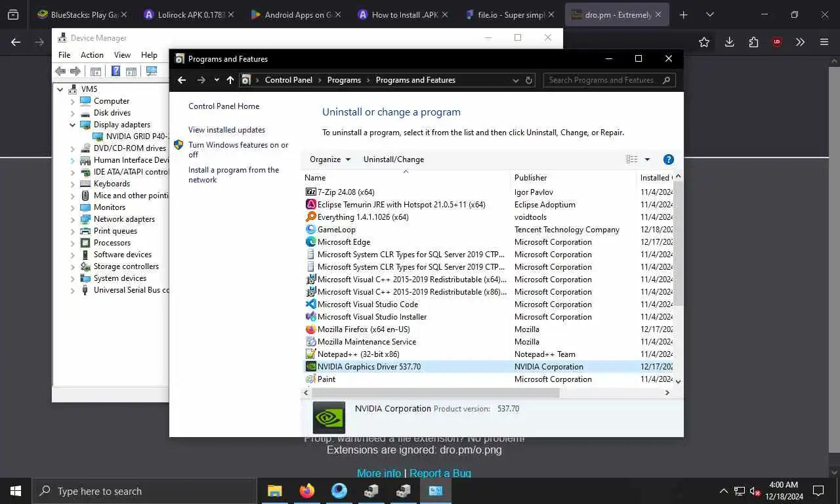The height and width of the screenshot is (504, 840).
Task: Click the uBlock Origin toolbar icon
Action: click(777, 42)
